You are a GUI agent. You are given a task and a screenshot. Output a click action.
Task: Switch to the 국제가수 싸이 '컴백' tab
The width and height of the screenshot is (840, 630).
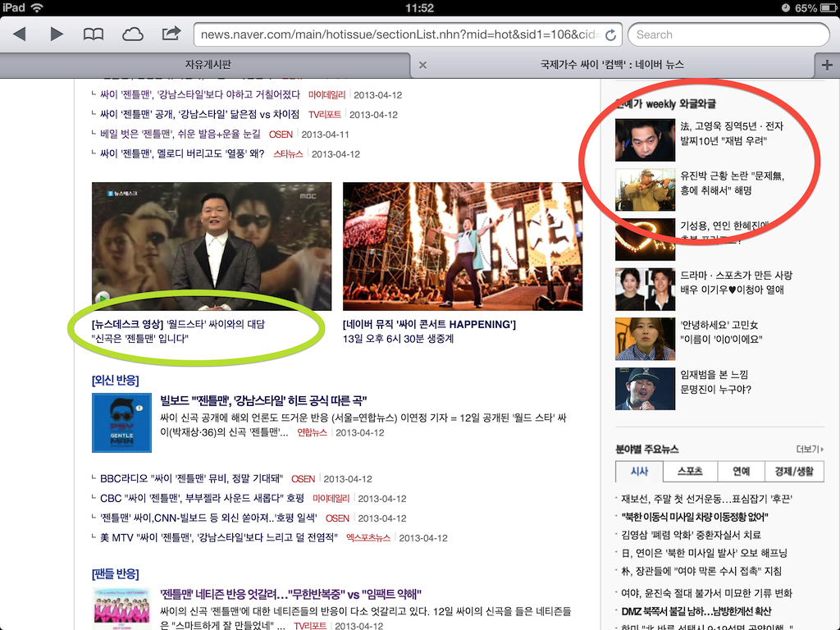[x=612, y=65]
